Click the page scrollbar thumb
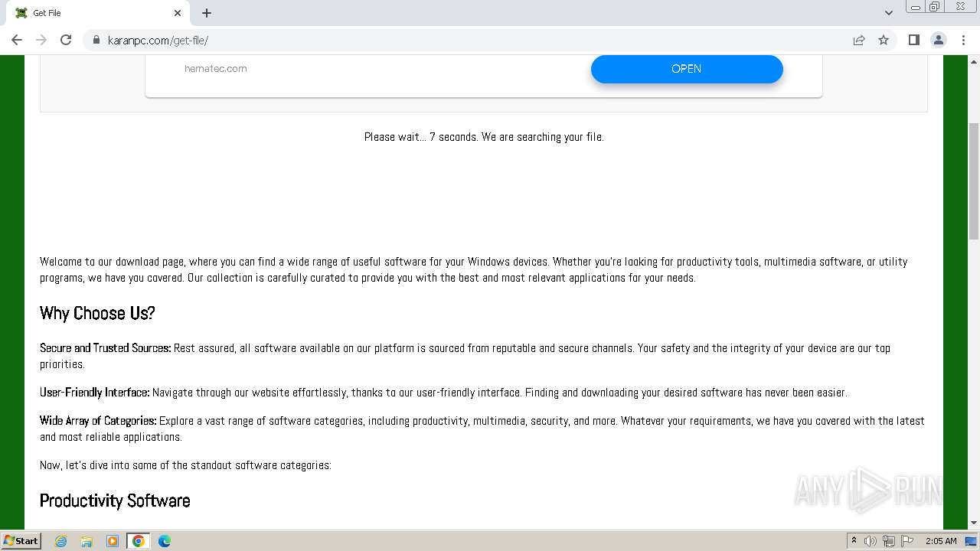Viewport: 980px width, 551px height. pyautogui.click(x=974, y=181)
